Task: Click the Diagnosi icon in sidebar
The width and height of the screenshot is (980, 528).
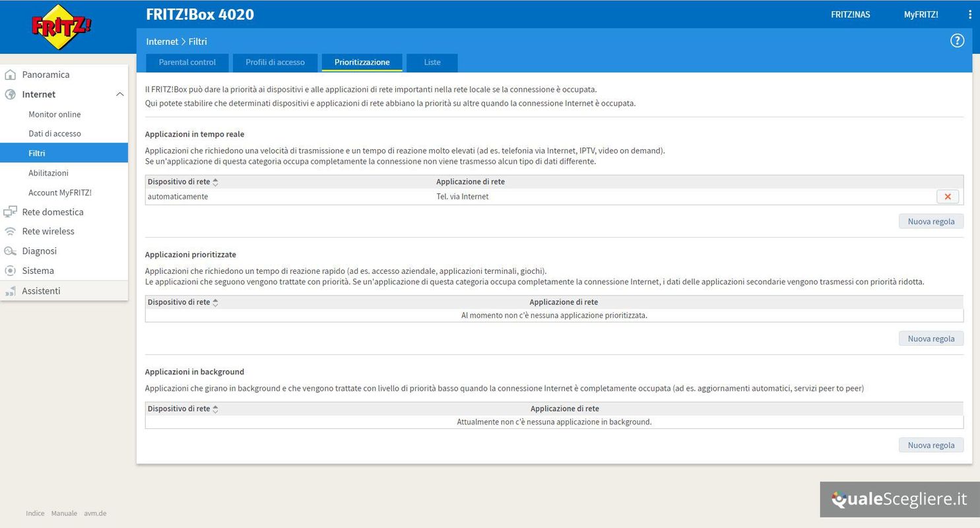Action: [x=10, y=251]
